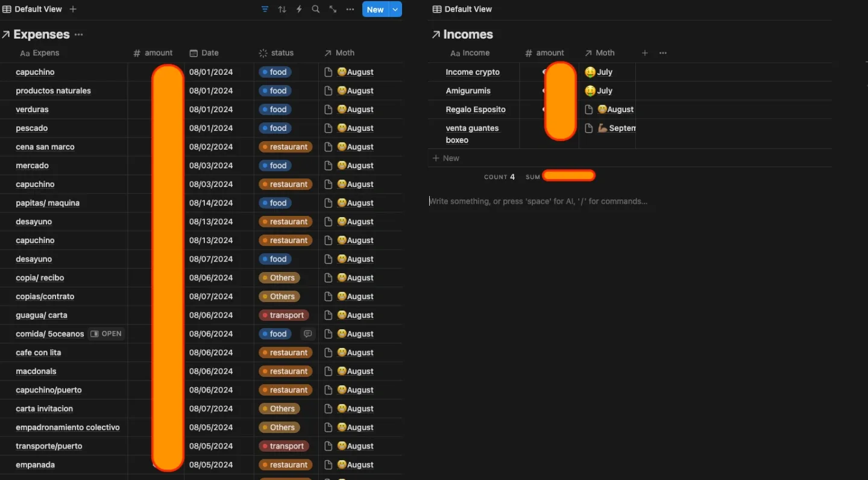Open the Income crypto entry
Viewport: 868px width, 480px height.
[473, 72]
